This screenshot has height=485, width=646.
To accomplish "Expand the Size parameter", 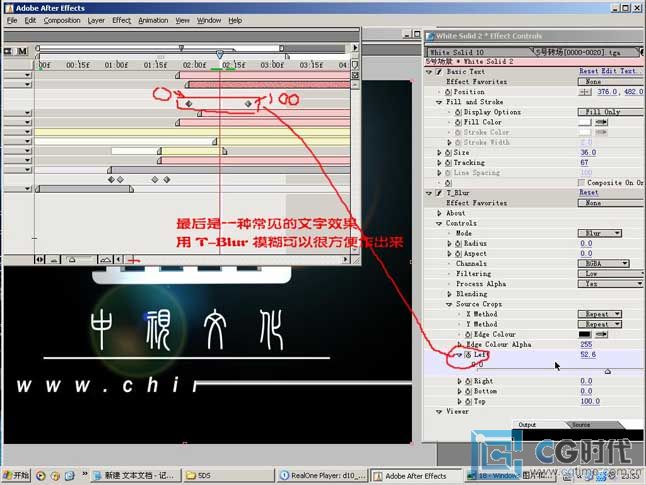I will [x=439, y=152].
